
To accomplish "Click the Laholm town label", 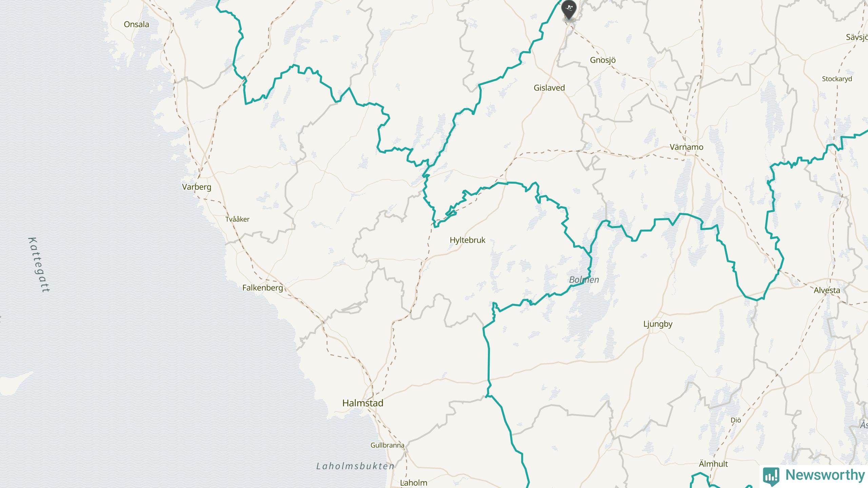I will pos(414,483).
